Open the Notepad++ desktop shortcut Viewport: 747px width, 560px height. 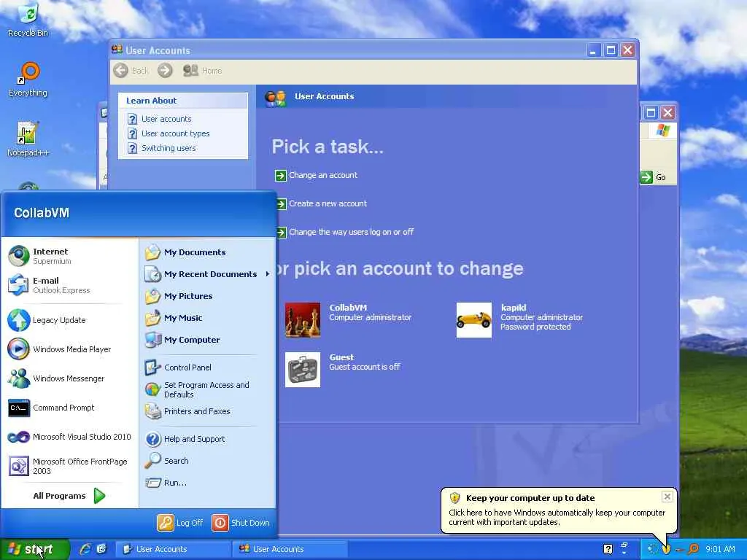(28, 139)
